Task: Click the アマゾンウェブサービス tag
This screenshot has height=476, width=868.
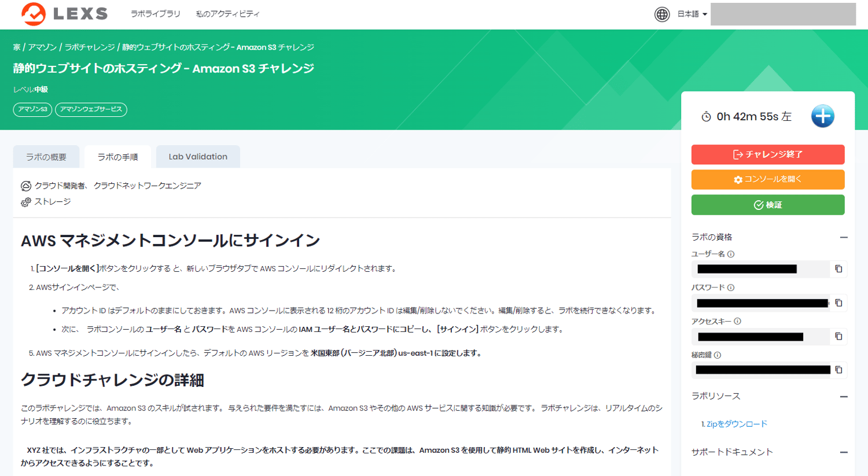Action: click(x=91, y=109)
